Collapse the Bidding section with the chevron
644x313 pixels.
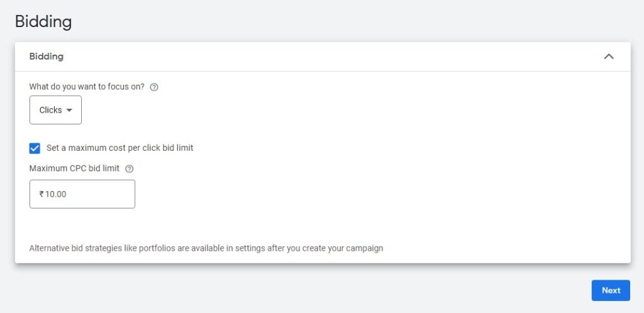[x=609, y=57]
